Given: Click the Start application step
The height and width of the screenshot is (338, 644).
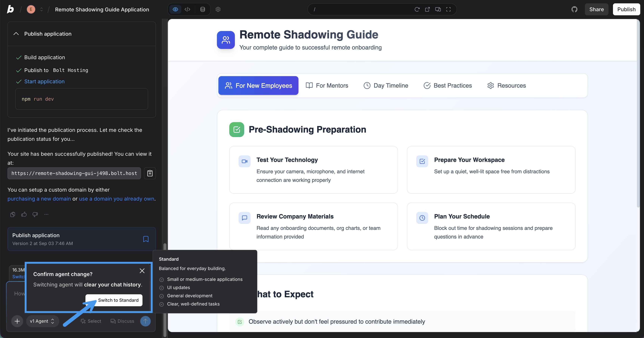Looking at the screenshot, I should 44,81.
